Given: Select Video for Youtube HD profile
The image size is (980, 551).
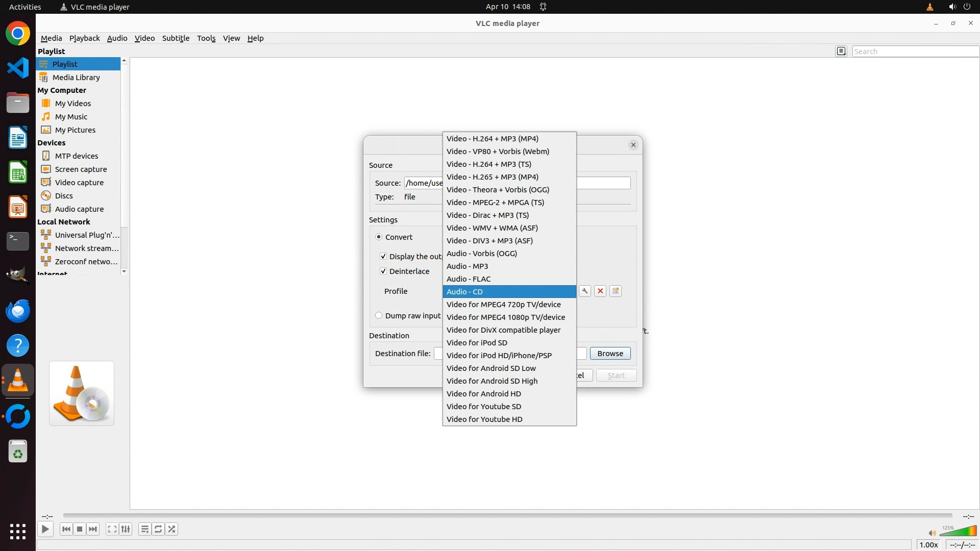Looking at the screenshot, I should (484, 419).
